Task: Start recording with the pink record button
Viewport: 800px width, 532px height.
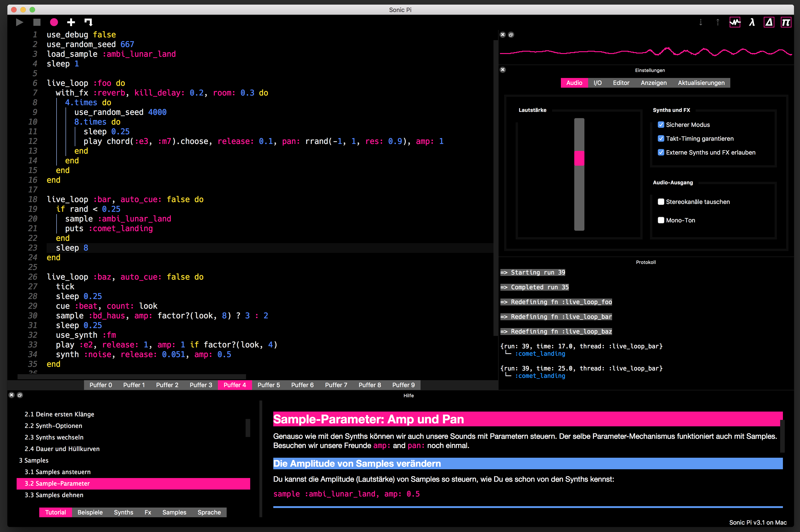Action: click(54, 22)
